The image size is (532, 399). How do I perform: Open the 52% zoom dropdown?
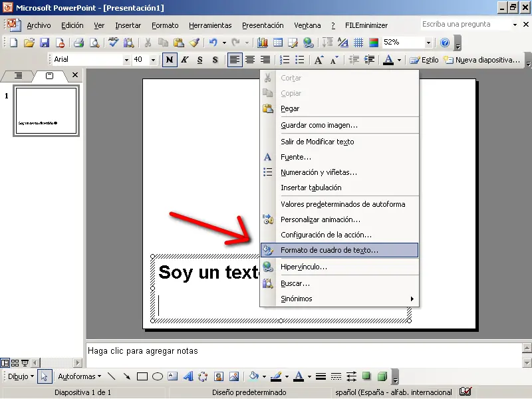(x=428, y=43)
